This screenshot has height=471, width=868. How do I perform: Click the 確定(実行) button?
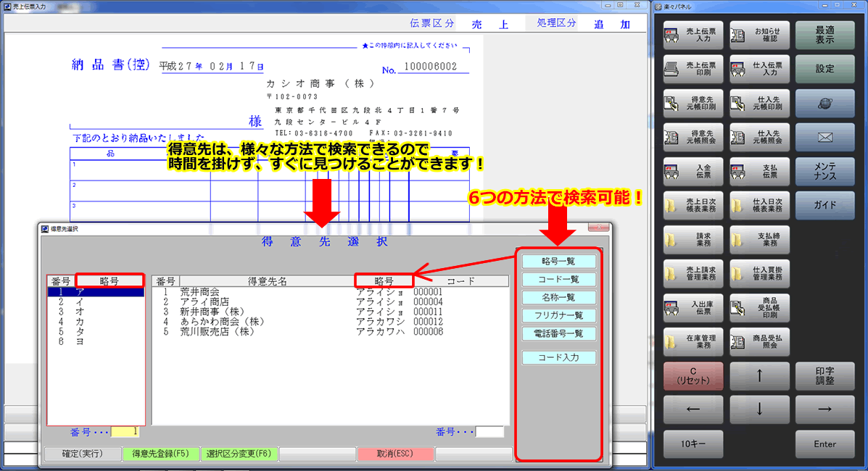click(80, 454)
